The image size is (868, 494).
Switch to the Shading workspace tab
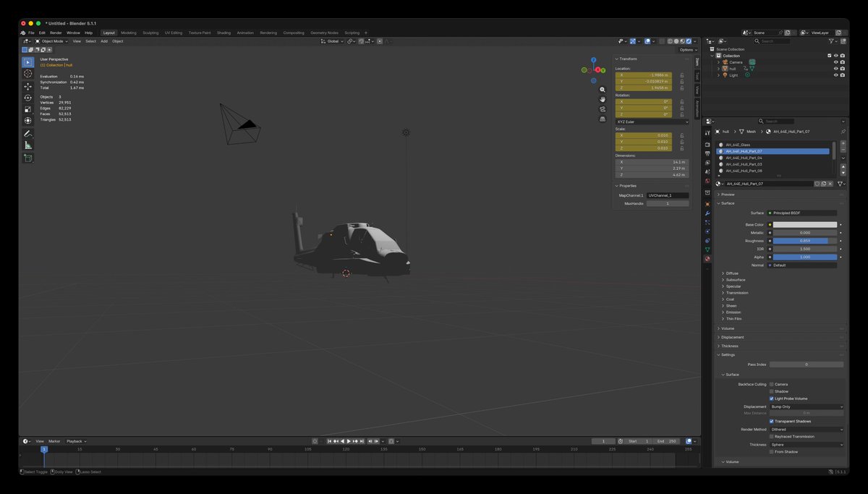224,33
